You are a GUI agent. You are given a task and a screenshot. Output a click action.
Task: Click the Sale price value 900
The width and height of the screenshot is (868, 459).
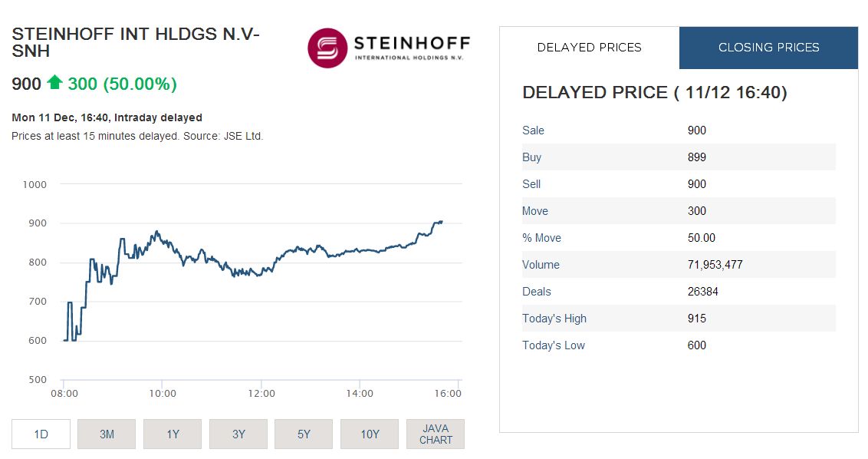tap(697, 130)
